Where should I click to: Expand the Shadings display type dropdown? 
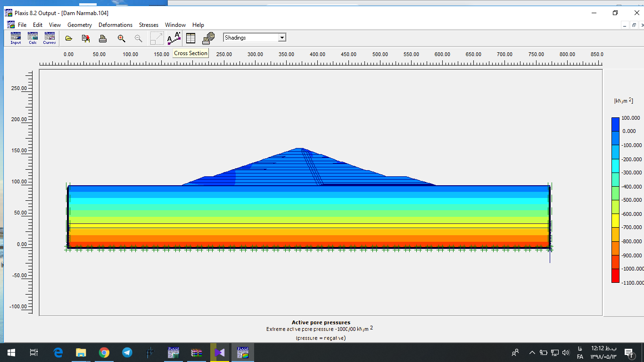coord(282,38)
